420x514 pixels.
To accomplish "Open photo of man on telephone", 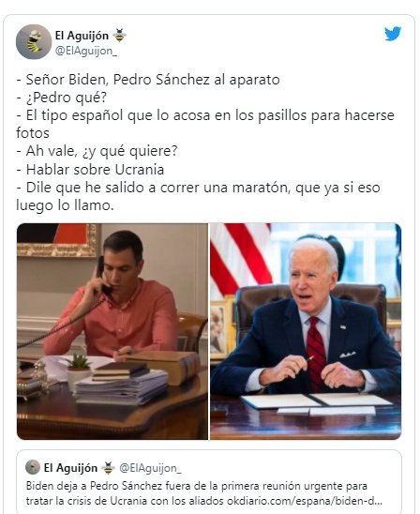I will [x=112, y=331].
